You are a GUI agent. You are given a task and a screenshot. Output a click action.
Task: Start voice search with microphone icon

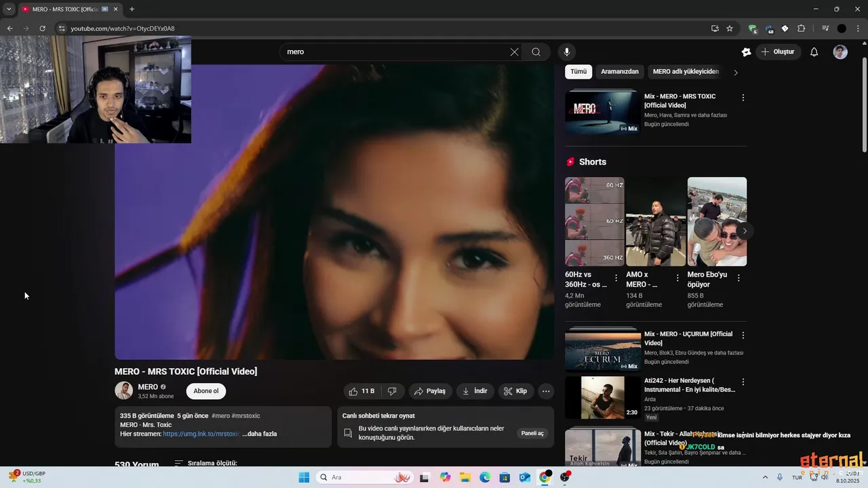pos(566,52)
